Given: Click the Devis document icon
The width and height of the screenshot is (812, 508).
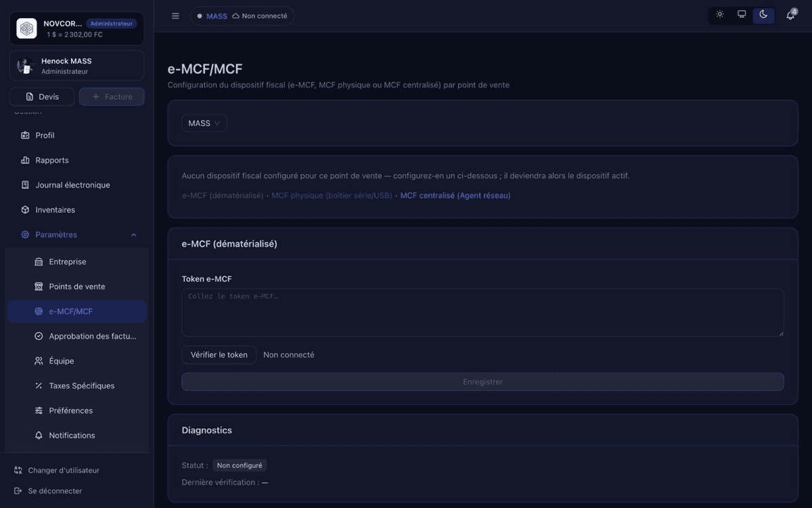Looking at the screenshot, I should tap(30, 97).
